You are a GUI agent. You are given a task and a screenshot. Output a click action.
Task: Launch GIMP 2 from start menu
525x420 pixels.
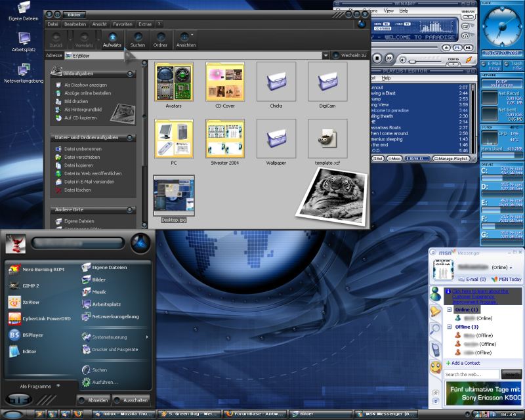[24, 285]
